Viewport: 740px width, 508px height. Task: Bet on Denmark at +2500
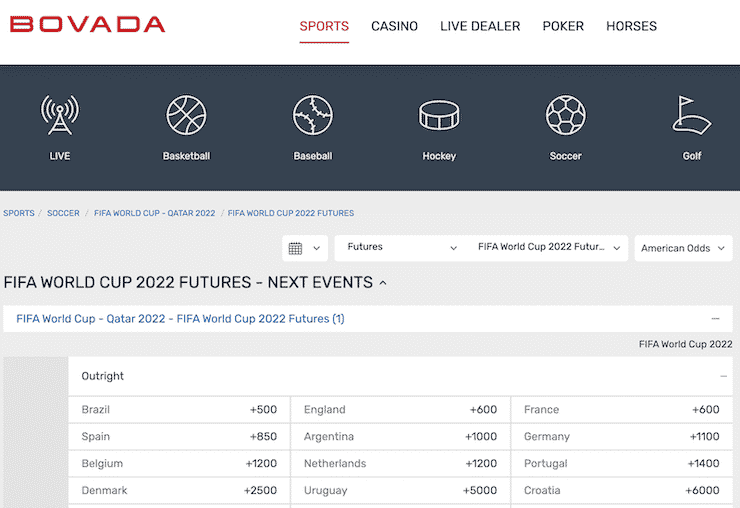click(x=179, y=490)
